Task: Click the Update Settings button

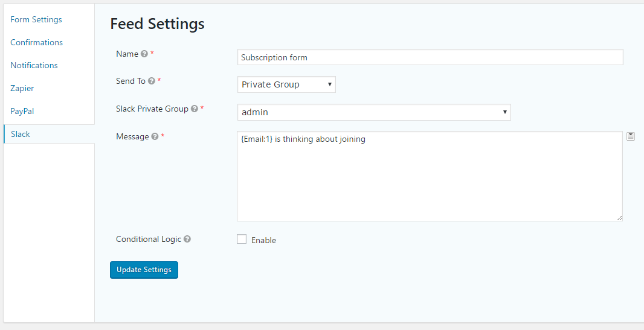Action: [x=144, y=270]
